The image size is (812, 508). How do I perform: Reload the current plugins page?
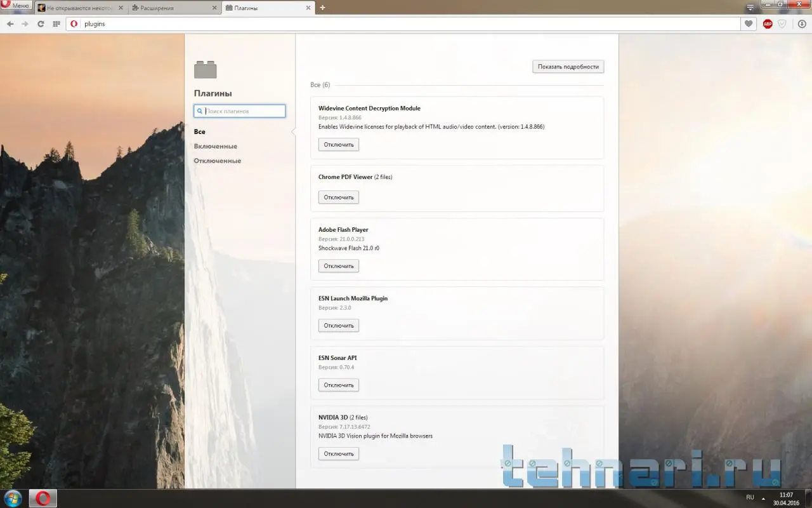tap(41, 23)
